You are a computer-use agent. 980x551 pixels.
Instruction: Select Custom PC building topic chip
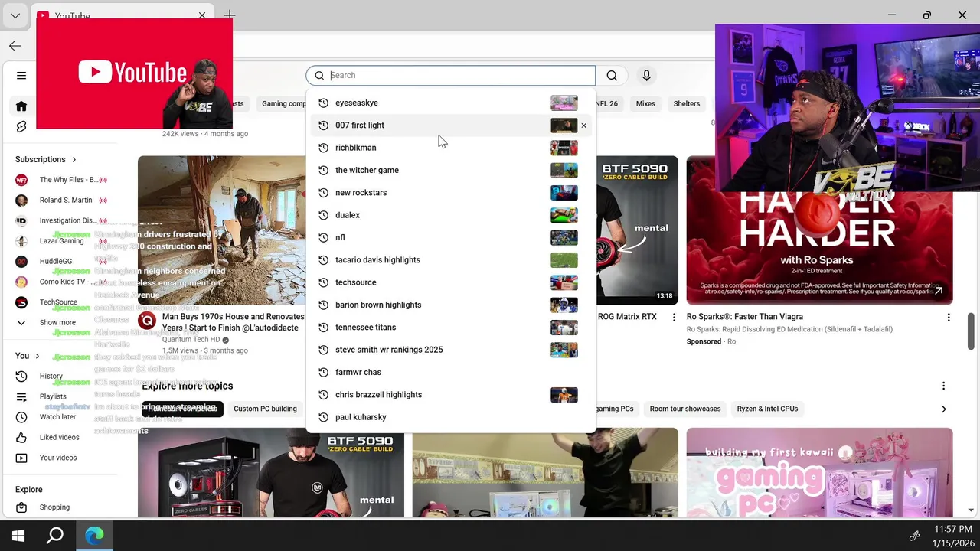(x=265, y=409)
